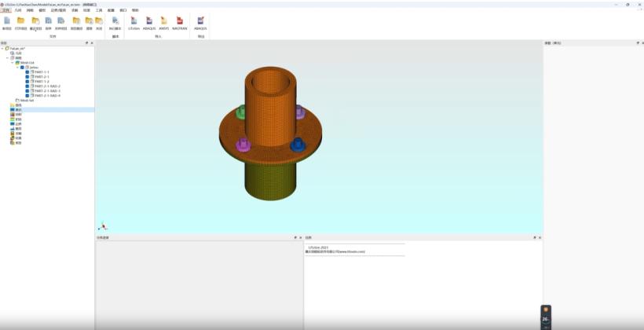Click the ABAQUS import icon
This screenshot has width=644, height=330.
tap(149, 21)
